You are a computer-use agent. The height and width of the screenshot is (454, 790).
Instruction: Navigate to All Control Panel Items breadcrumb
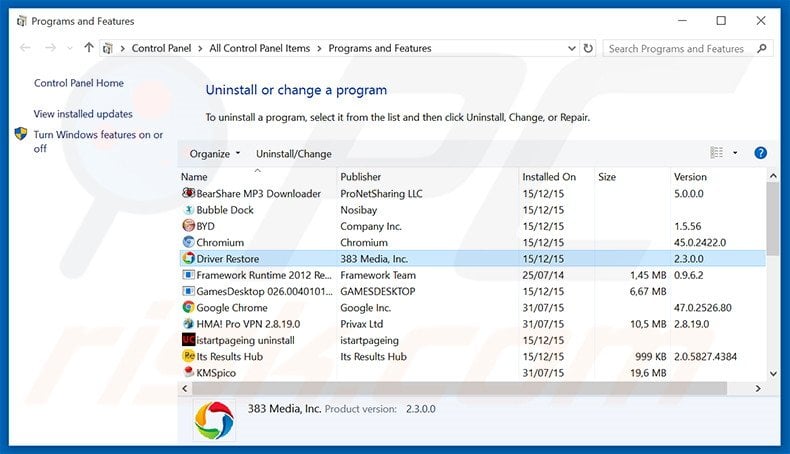coord(259,48)
